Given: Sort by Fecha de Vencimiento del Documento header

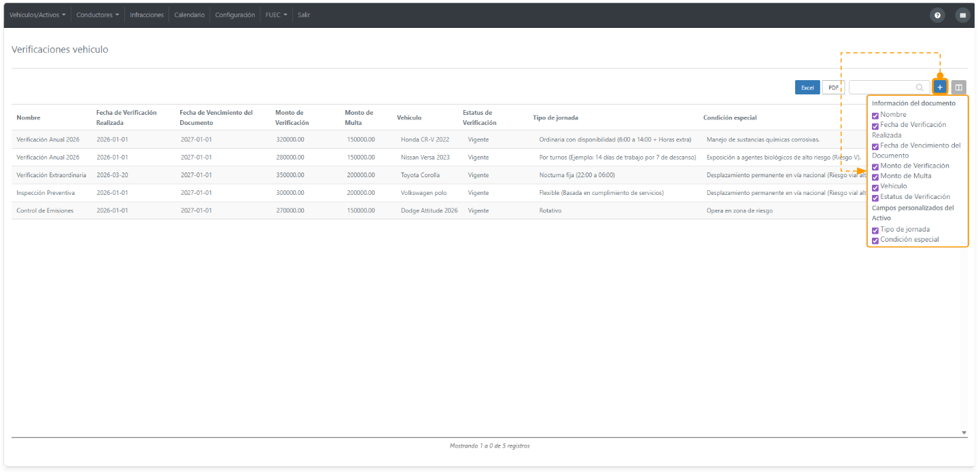Looking at the screenshot, I should pos(216,117).
